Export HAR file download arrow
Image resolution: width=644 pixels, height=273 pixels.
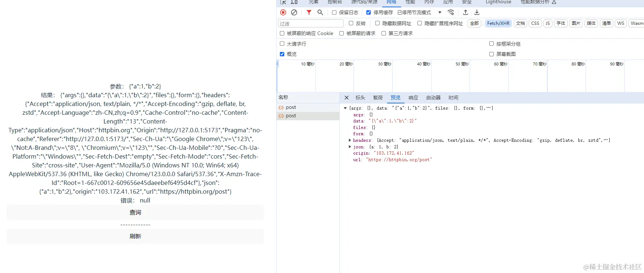pos(477,12)
